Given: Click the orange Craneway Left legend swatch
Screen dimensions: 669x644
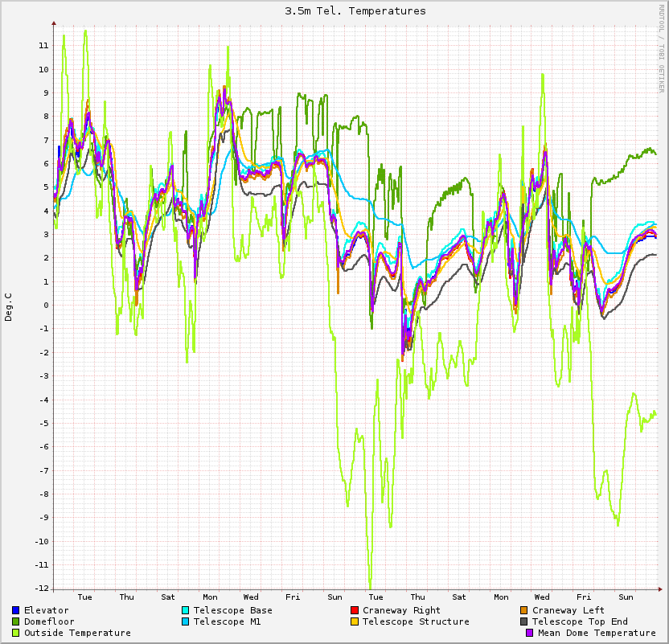Looking at the screenshot, I should (x=524, y=611).
